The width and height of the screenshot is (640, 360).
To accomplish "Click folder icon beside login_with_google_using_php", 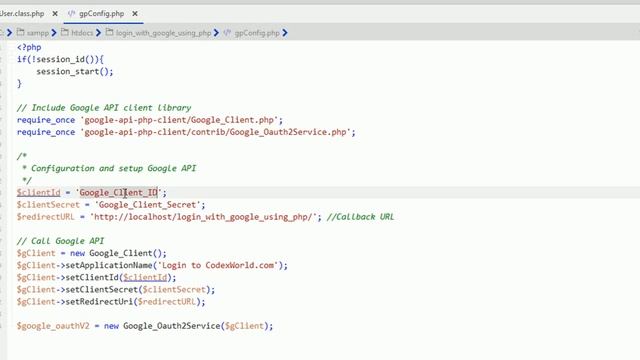I will point(109,32).
